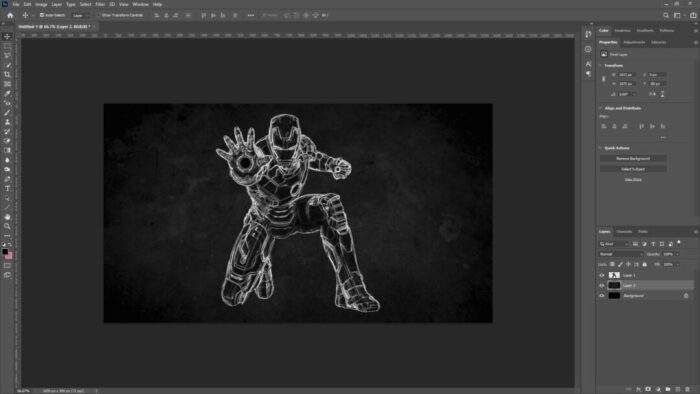700x394 pixels.
Task: Click the create new group folder icon
Action: 668,390
